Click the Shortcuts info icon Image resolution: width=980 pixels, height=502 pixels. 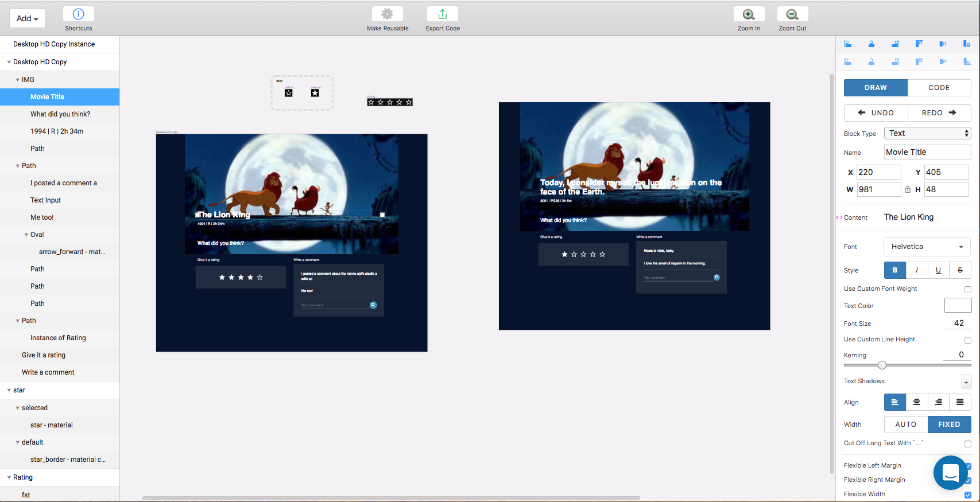79,14
